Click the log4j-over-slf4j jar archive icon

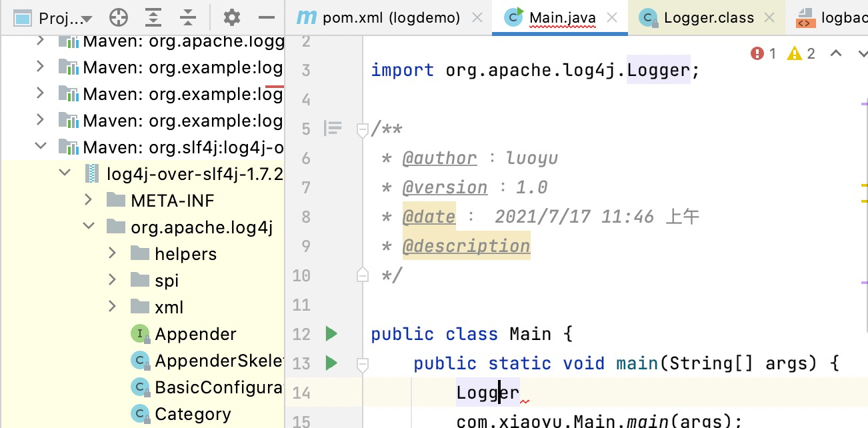[92, 173]
